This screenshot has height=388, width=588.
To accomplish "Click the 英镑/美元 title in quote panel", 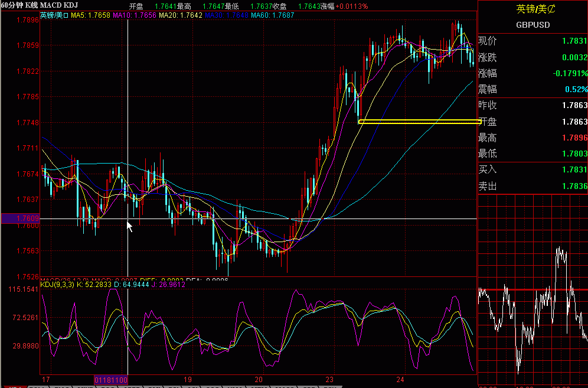I will point(536,9).
